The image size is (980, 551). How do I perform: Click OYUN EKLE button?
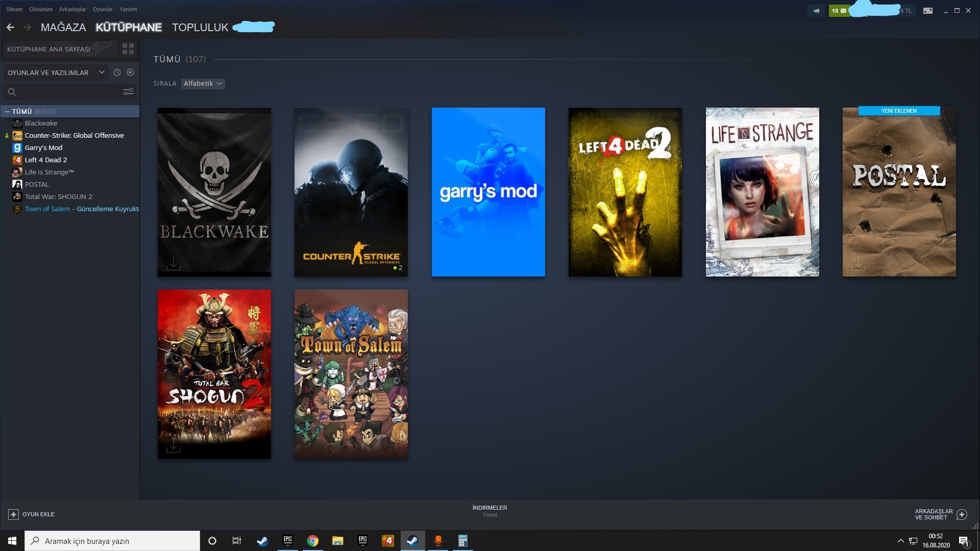(32, 514)
